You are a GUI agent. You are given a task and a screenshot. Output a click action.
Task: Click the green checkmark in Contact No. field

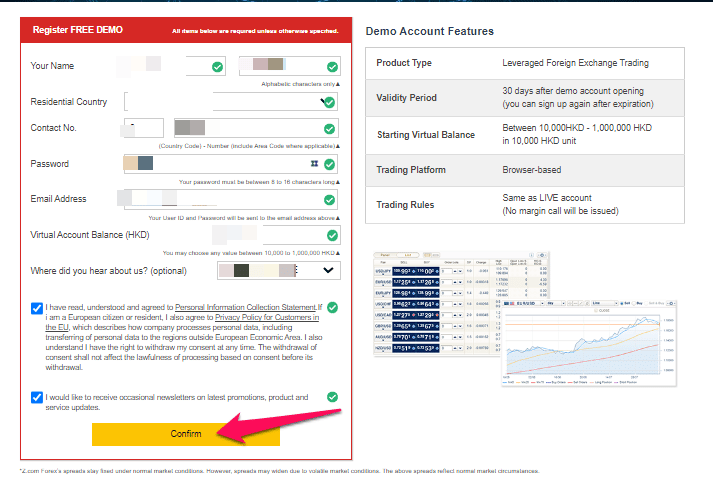tap(329, 129)
